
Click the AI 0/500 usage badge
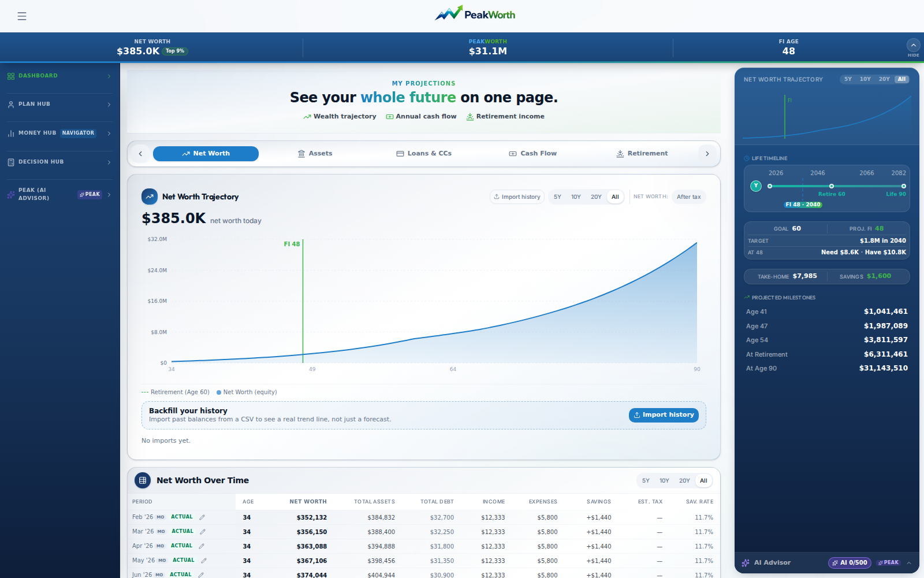850,563
